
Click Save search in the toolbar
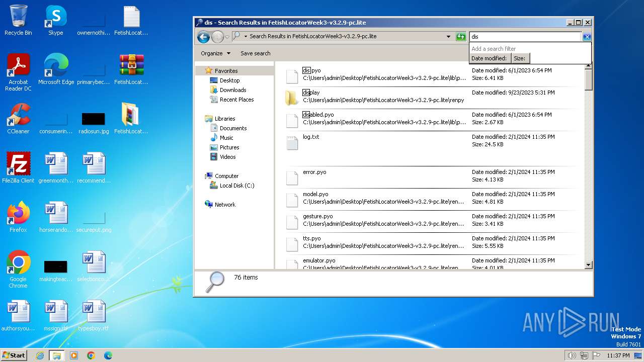click(x=255, y=53)
